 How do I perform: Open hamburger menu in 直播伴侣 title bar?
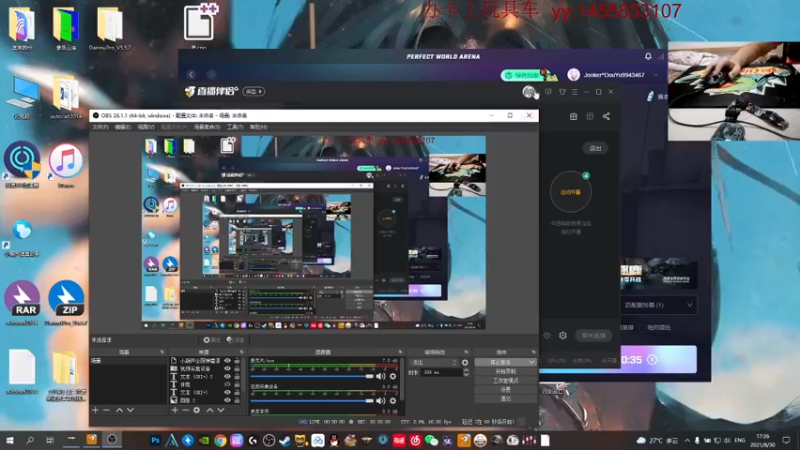pyautogui.click(x=574, y=92)
